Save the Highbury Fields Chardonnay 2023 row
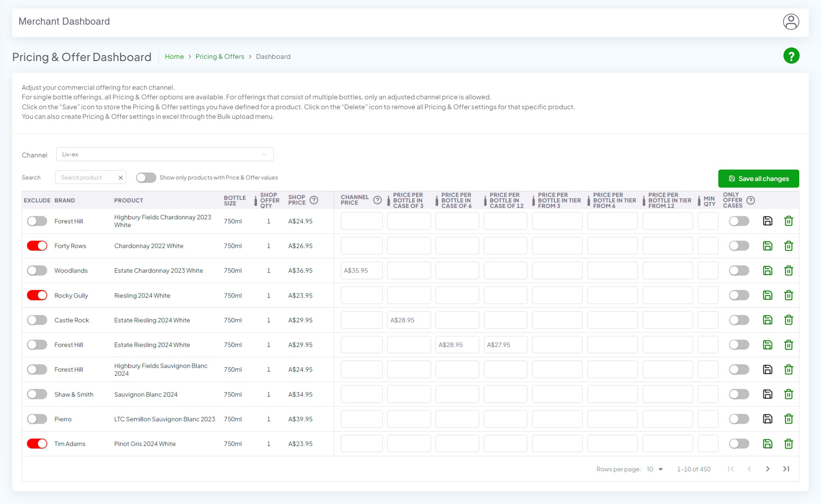Viewport: 821px width, 504px height. click(x=768, y=221)
